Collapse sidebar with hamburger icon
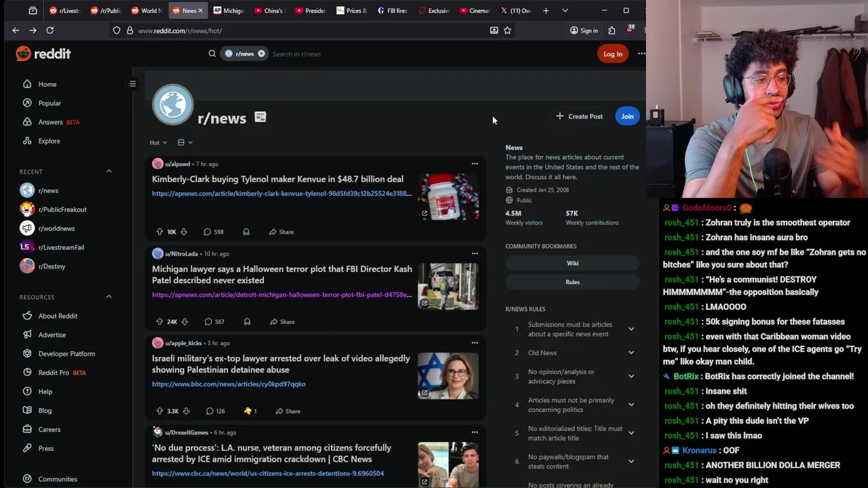Viewport: 868px width, 488px height. tap(133, 84)
